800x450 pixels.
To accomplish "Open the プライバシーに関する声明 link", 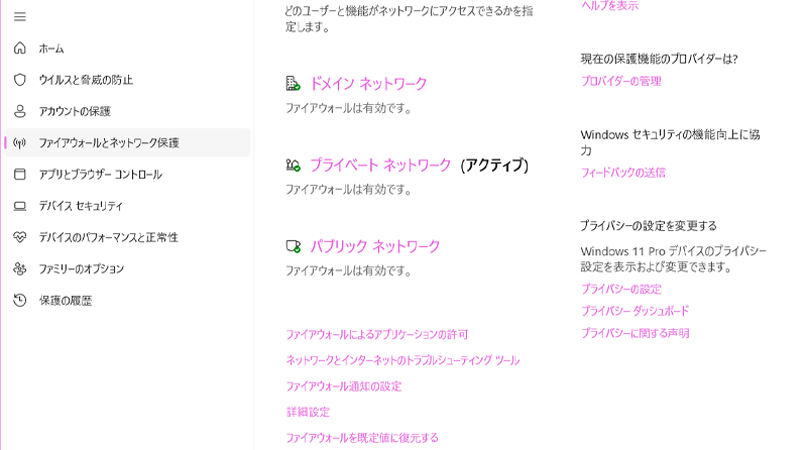I will coord(635,333).
